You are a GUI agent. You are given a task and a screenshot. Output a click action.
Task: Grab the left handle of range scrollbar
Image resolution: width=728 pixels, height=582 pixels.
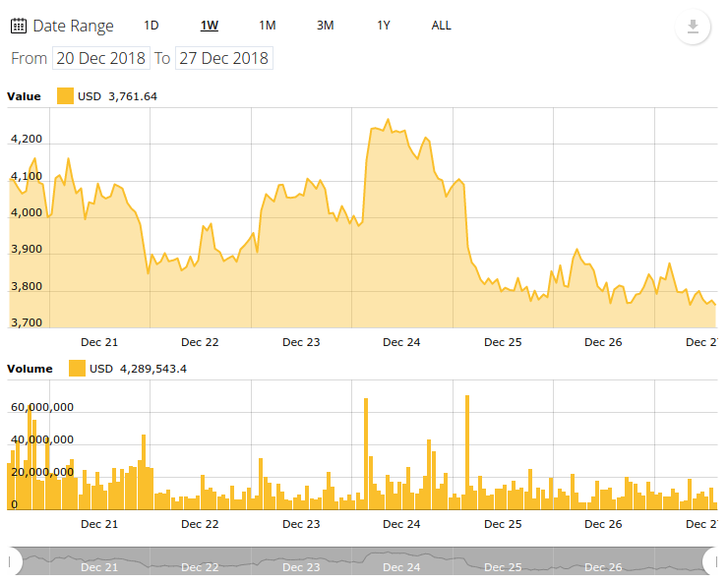point(15,561)
